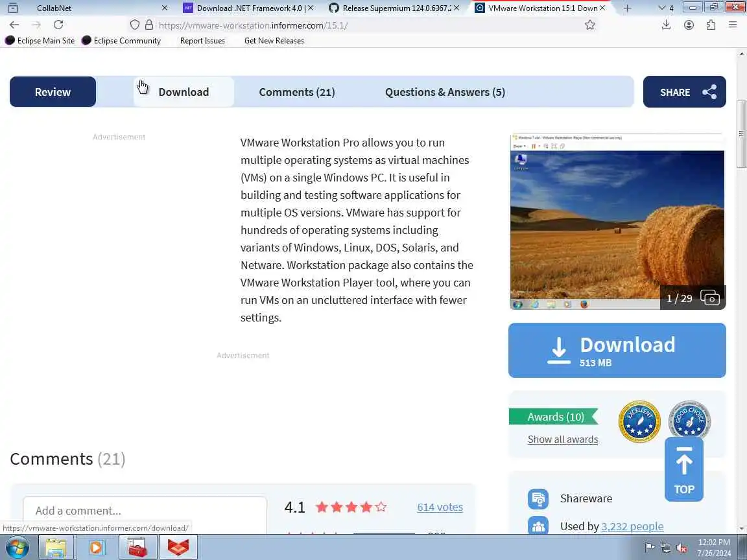The image size is (747, 560).
Task: Click the big Download 513 MB button
Action: click(x=617, y=351)
